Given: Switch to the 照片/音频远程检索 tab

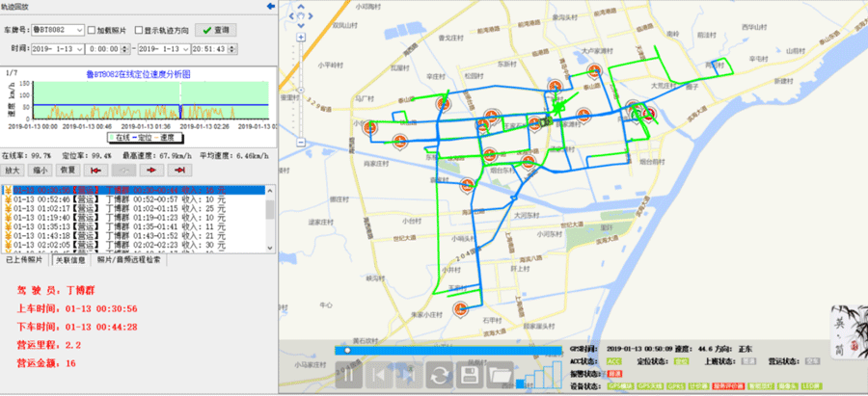Looking at the screenshot, I should point(133,260).
